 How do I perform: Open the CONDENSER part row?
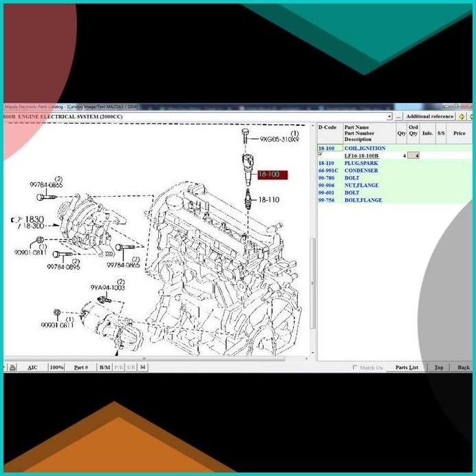coord(361,171)
